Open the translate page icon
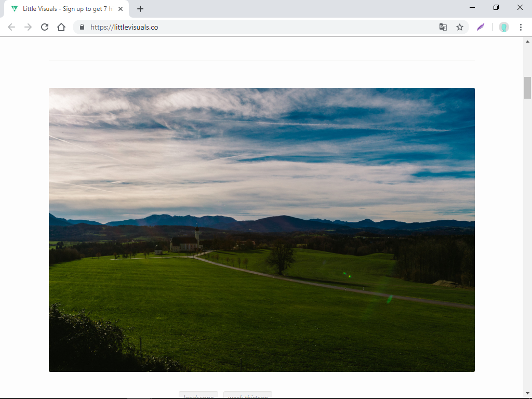The image size is (532, 399). (443, 27)
